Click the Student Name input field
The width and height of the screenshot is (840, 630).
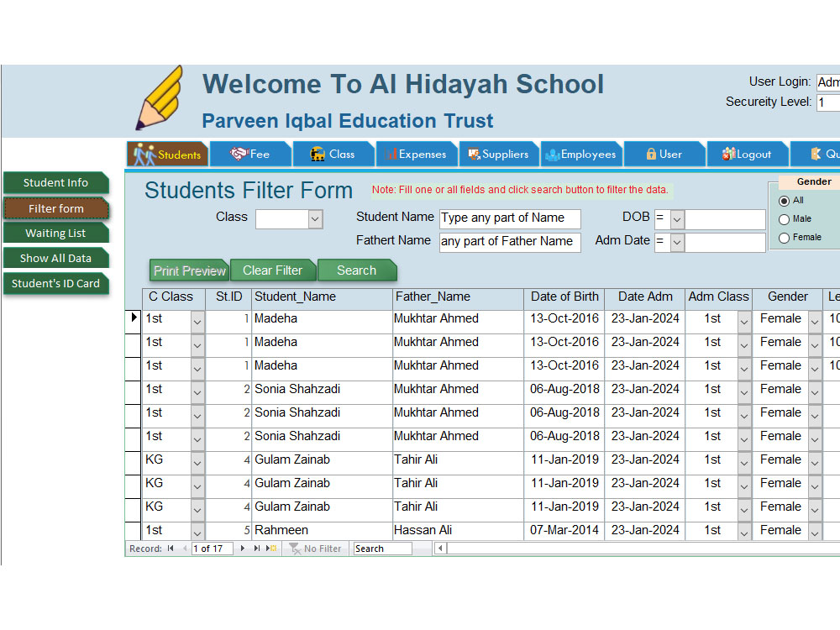pyautogui.click(x=510, y=218)
